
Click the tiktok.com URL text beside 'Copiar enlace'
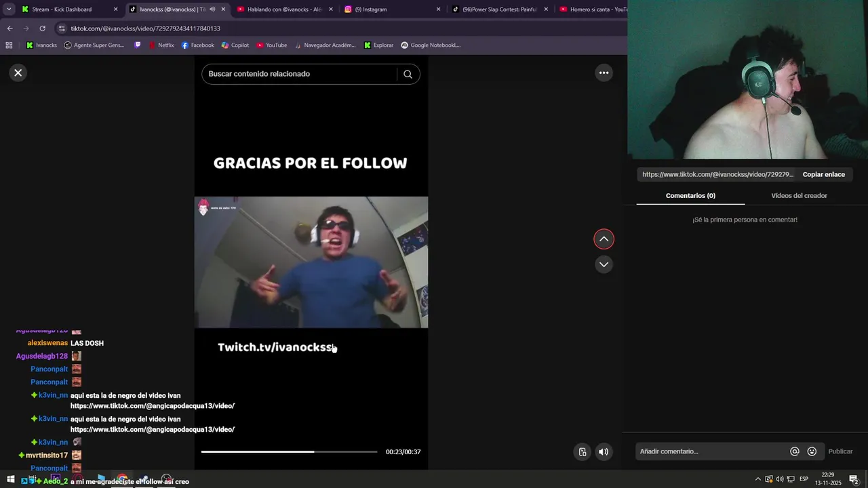pyautogui.click(x=717, y=174)
